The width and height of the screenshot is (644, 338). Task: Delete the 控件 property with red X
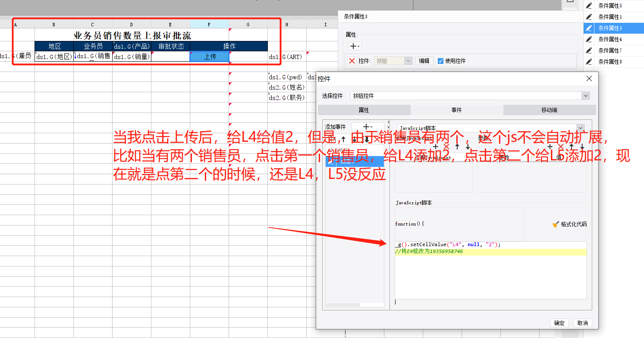point(352,61)
